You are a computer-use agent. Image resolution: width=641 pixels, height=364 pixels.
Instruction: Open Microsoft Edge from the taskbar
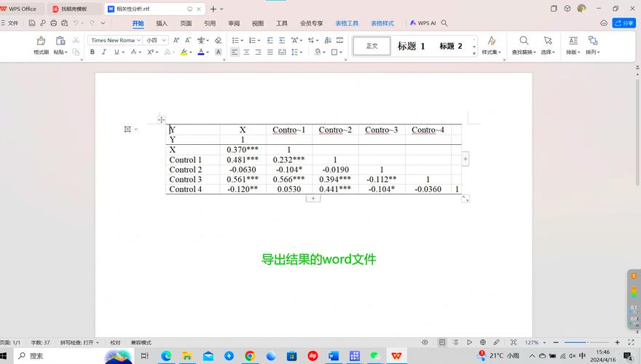coord(166,356)
